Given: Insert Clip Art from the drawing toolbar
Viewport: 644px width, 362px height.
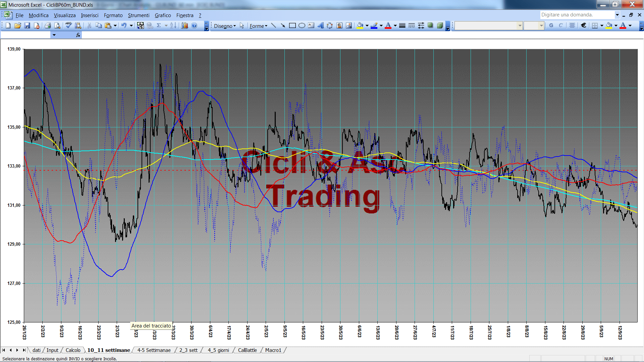Looking at the screenshot, I should point(339,25).
